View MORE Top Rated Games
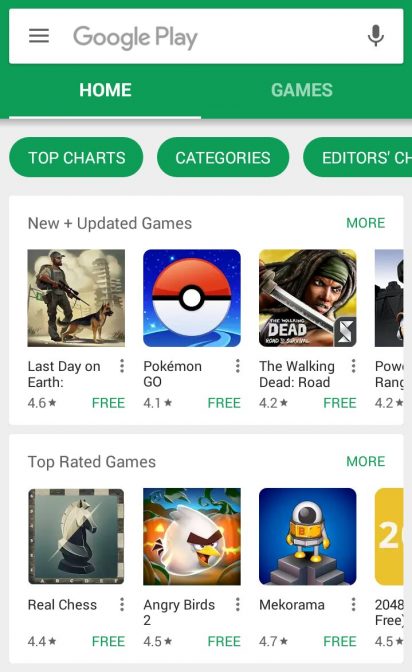 pyautogui.click(x=366, y=461)
